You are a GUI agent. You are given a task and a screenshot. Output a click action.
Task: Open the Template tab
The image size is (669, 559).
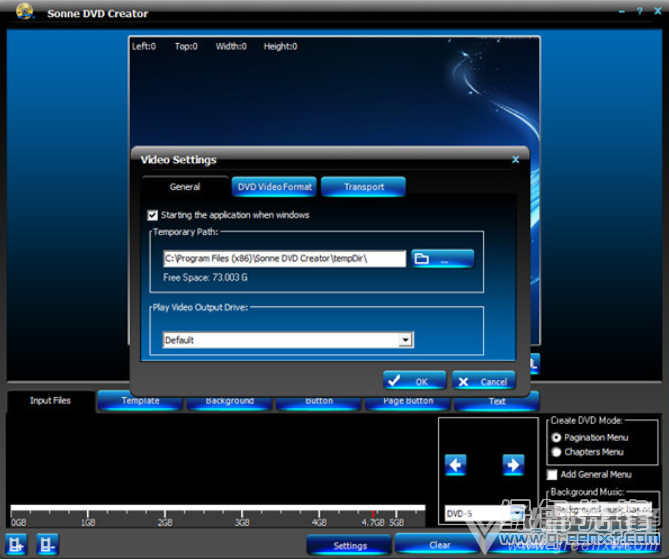(x=140, y=401)
